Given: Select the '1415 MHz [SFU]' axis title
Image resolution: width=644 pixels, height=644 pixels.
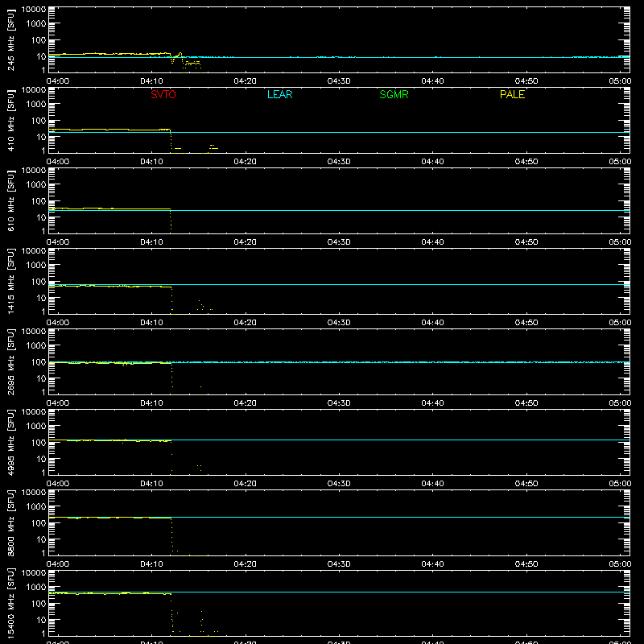Looking at the screenshot, I should (x=10, y=281).
